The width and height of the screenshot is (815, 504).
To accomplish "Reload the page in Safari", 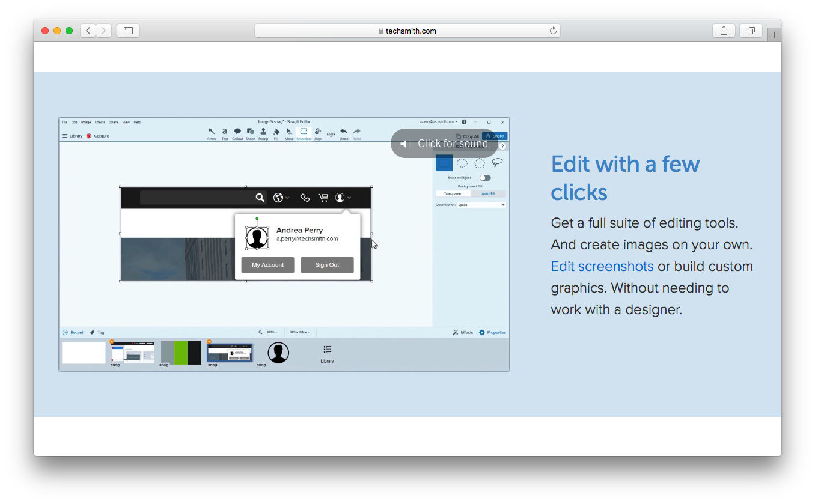I will point(553,31).
